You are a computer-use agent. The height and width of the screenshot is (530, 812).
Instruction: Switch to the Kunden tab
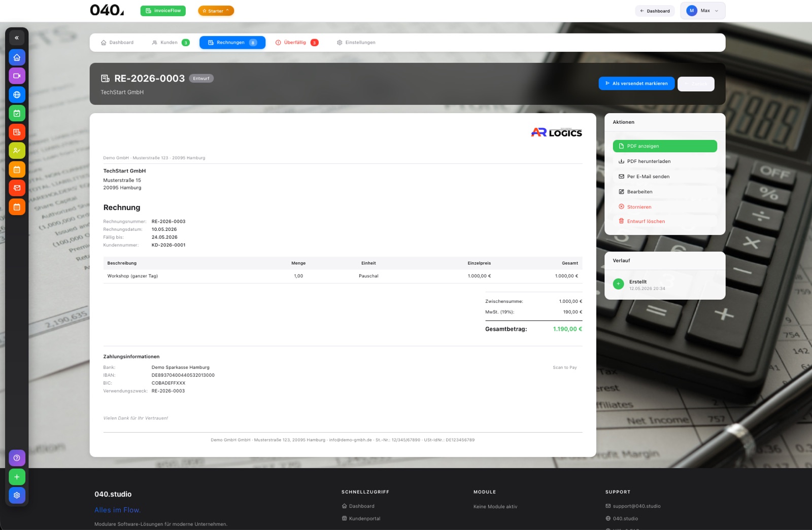click(x=171, y=43)
